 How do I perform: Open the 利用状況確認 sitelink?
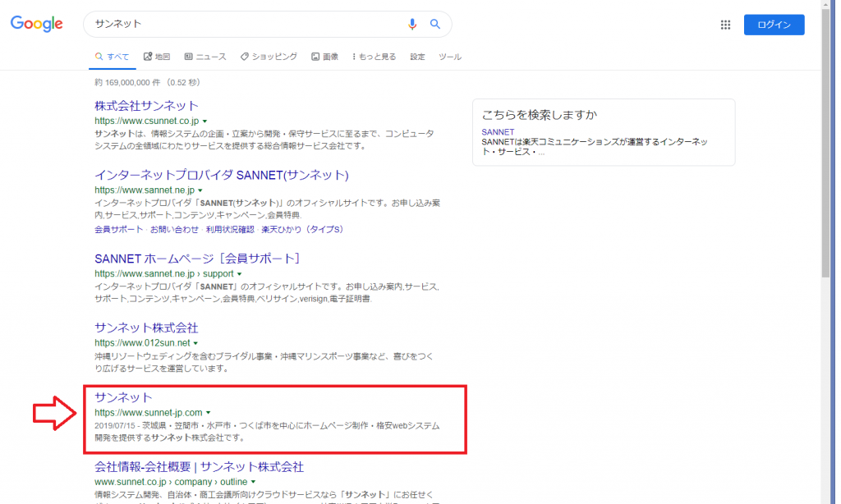tap(230, 230)
